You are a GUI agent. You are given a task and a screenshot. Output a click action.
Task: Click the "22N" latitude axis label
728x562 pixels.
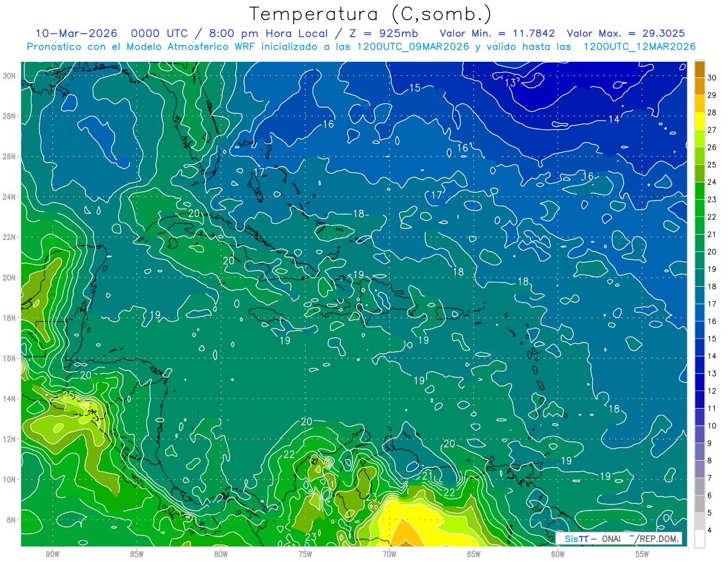10,237
